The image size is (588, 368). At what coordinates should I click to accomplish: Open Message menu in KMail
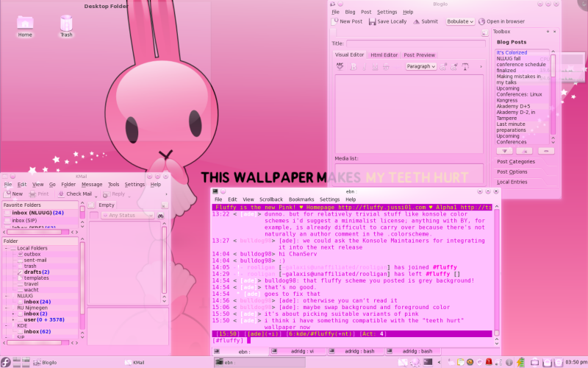tap(92, 185)
